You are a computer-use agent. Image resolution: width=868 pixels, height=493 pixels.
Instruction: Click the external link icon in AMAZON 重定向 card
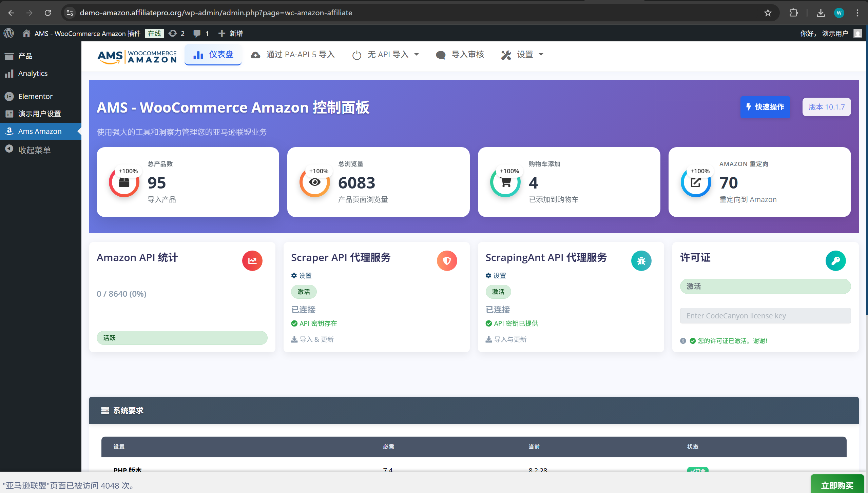pos(696,182)
